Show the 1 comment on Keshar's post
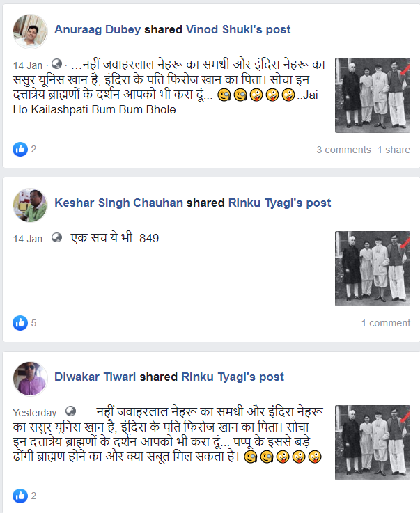The height and width of the screenshot is (513, 420). click(x=386, y=323)
